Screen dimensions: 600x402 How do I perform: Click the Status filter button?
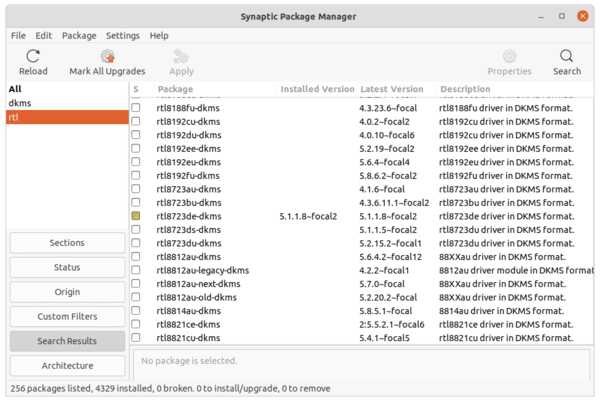[x=67, y=267]
